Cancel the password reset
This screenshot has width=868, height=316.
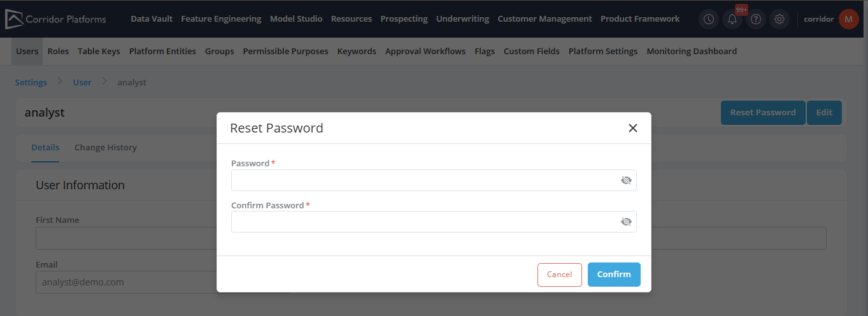coord(559,275)
